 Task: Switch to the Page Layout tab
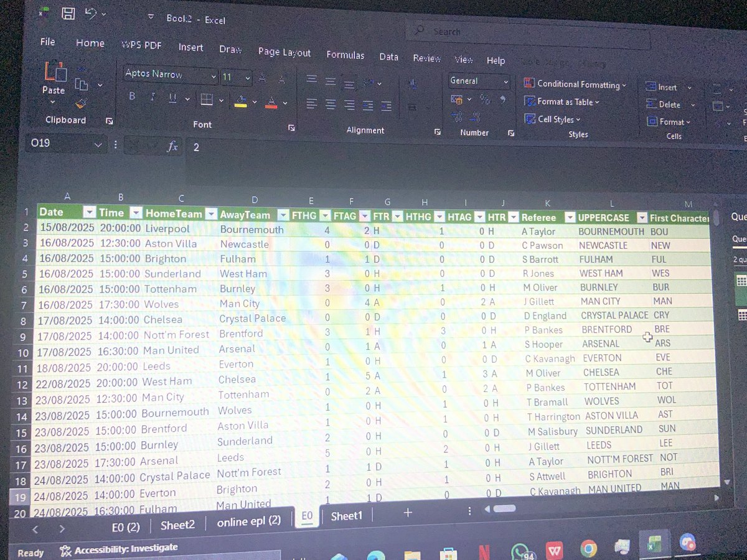click(x=284, y=52)
